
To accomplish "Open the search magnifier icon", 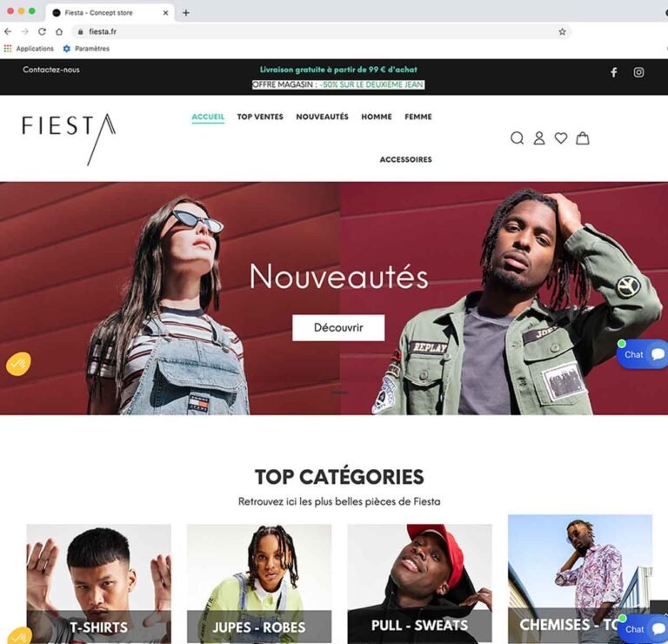I will [517, 138].
